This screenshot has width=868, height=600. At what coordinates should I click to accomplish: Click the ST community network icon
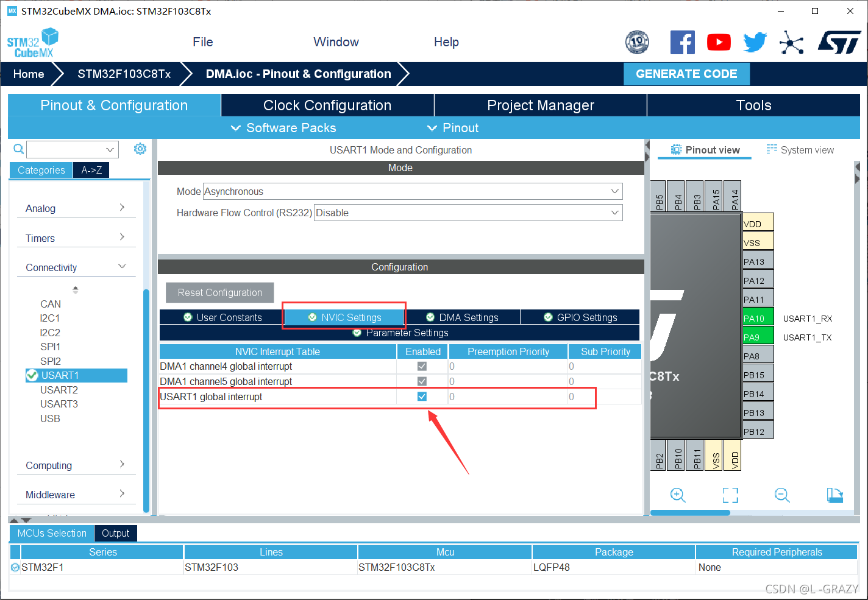pos(791,43)
